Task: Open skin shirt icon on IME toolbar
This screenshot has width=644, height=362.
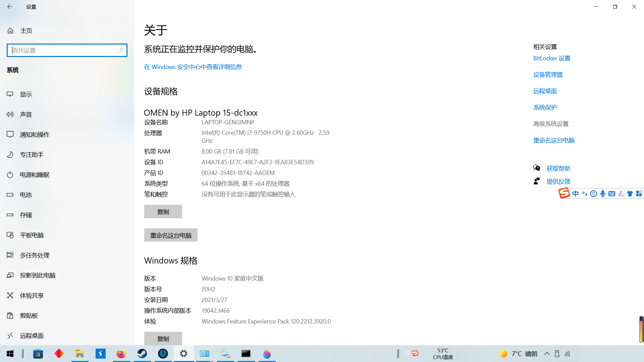Action: pos(630,194)
